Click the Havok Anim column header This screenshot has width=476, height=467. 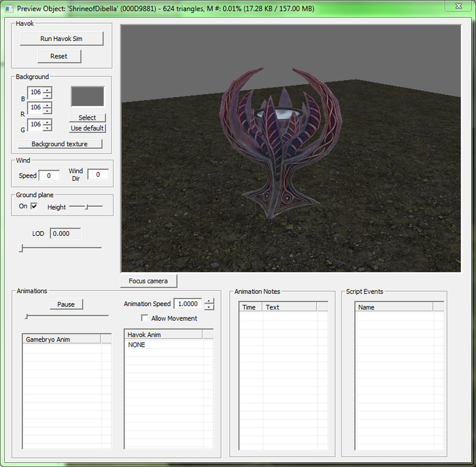[x=164, y=334]
